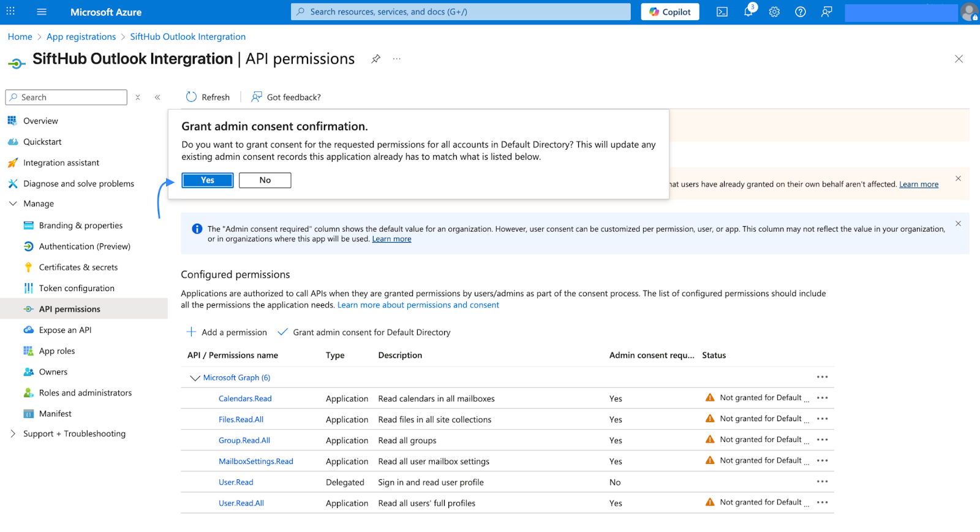Open more options for Files.Read.All row
Screen dimensions: 980x532
click(822, 419)
